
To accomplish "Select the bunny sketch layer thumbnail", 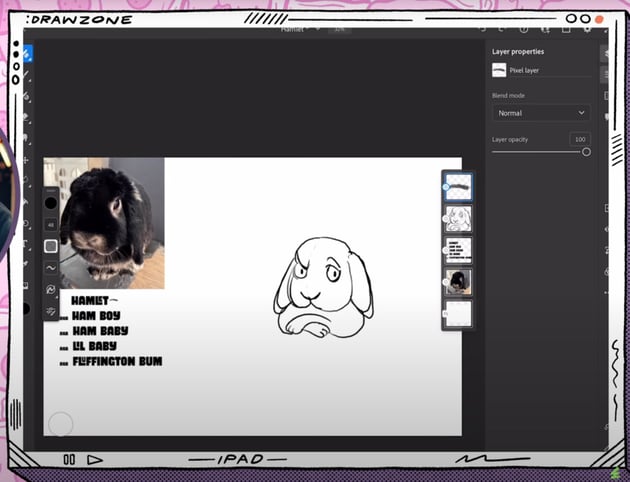I will [x=458, y=219].
